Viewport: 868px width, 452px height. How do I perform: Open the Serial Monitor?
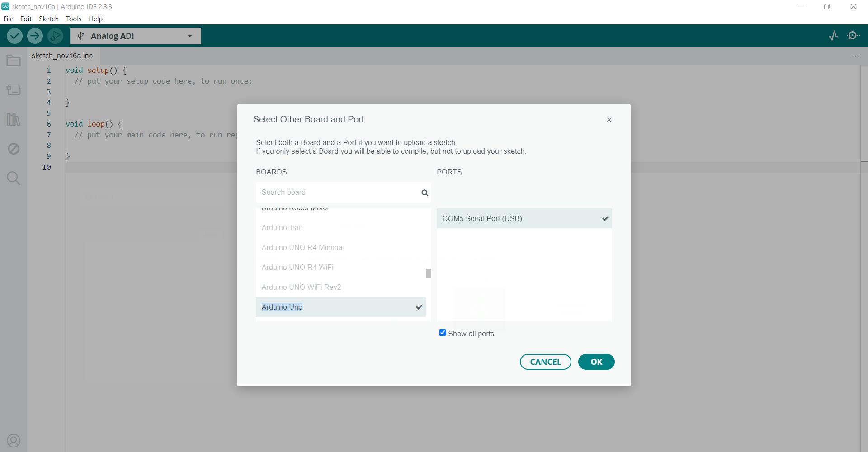853,36
